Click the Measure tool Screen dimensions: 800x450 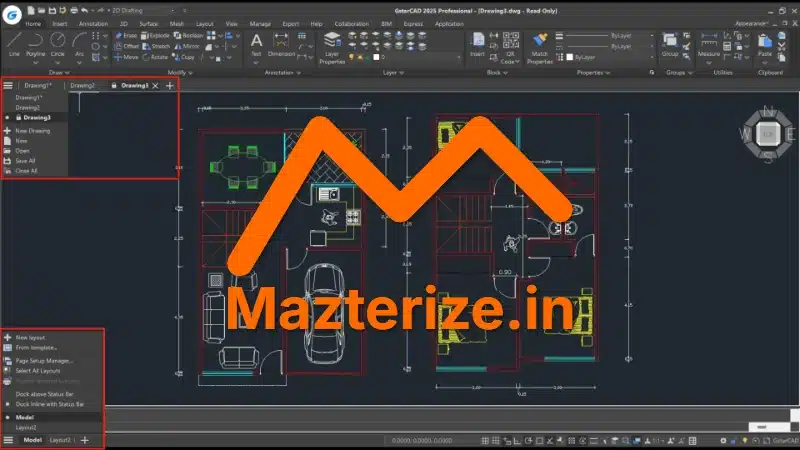[709, 44]
